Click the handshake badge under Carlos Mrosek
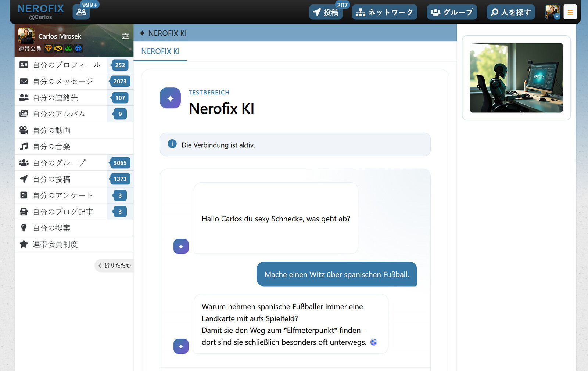The height and width of the screenshot is (371, 588). (58, 48)
